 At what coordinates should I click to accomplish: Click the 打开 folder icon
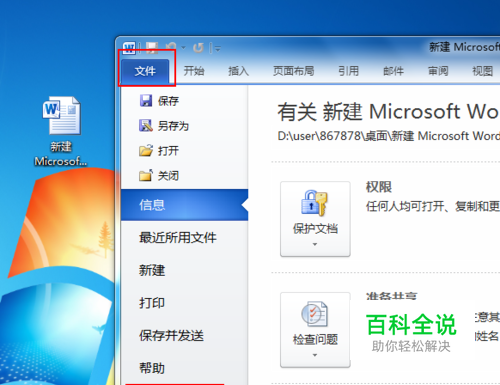point(146,151)
